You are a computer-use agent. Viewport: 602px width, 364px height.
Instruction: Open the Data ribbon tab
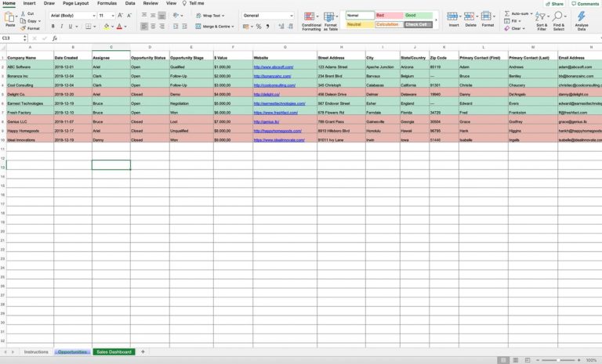pyautogui.click(x=130, y=3)
